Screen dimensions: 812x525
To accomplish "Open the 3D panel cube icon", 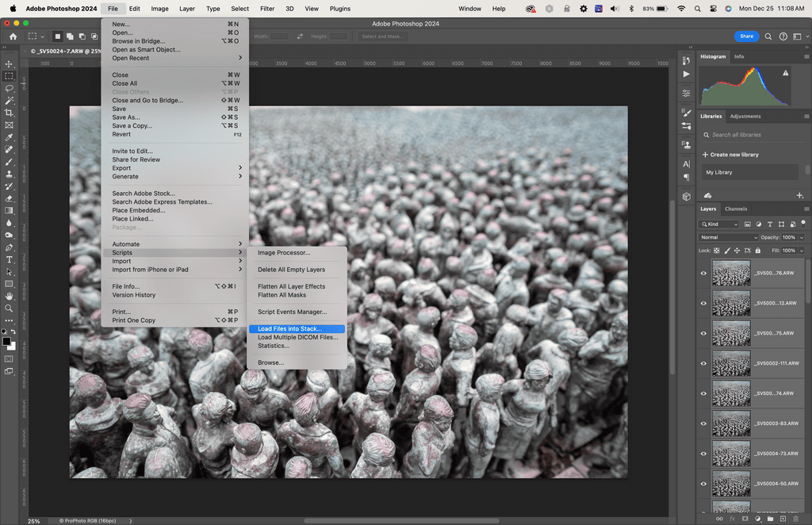I will pyautogui.click(x=686, y=197).
